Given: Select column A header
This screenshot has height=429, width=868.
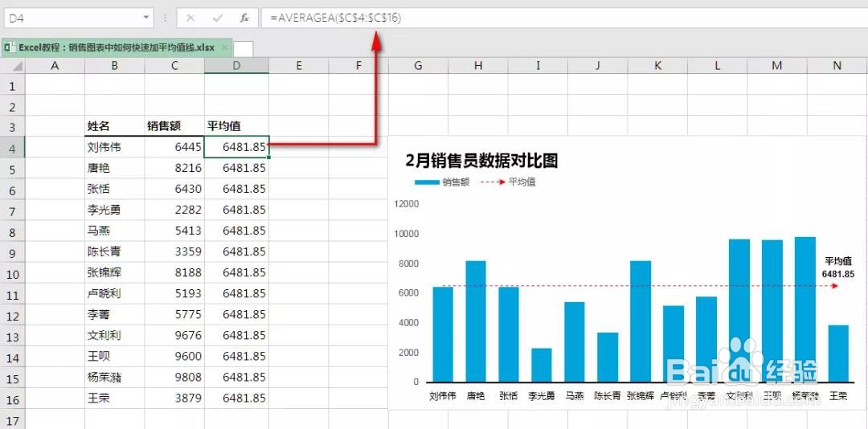Looking at the screenshot, I should (x=55, y=66).
